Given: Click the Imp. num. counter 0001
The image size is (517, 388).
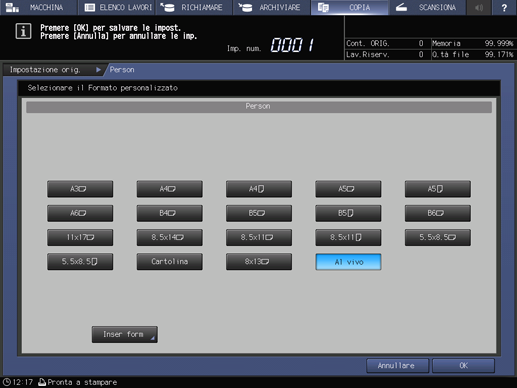Looking at the screenshot, I should (x=292, y=45).
